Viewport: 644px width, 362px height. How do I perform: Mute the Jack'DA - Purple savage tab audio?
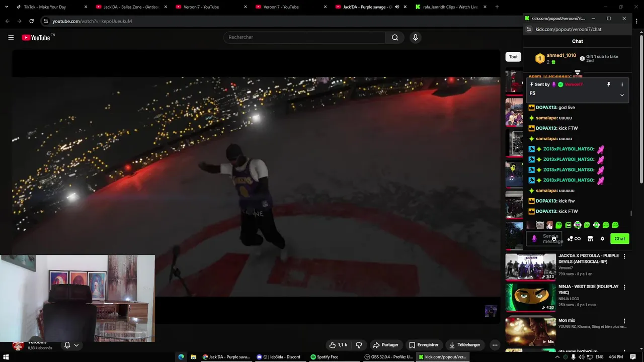397,7
